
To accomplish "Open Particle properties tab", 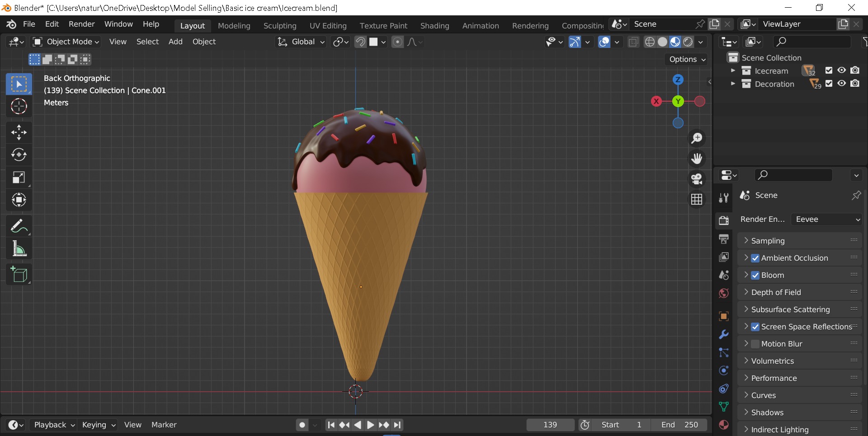I will coord(724,352).
